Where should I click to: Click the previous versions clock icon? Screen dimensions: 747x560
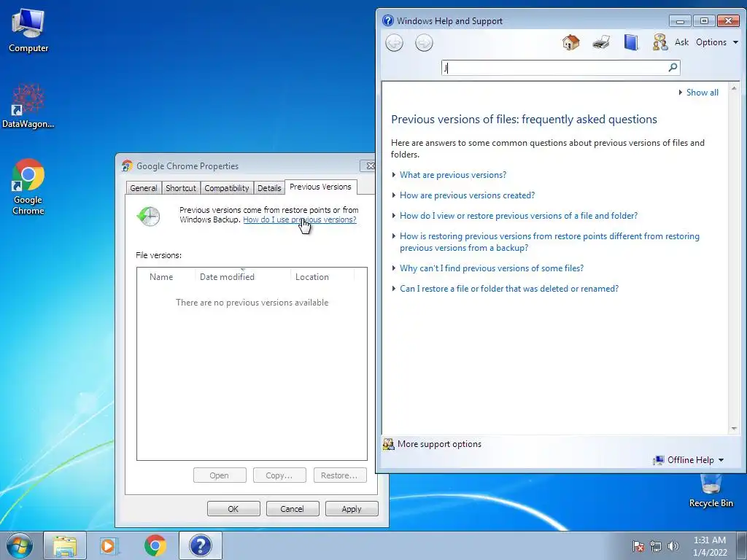tap(149, 216)
